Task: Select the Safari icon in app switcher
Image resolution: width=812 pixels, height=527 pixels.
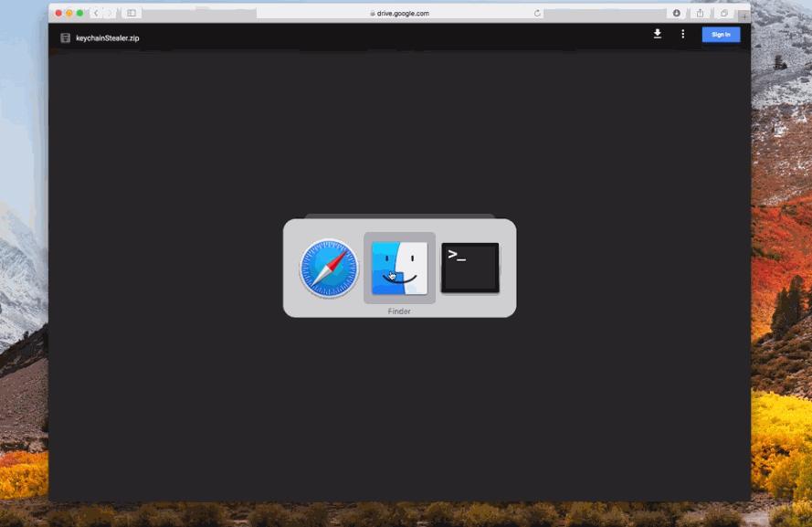Action: pos(329,269)
